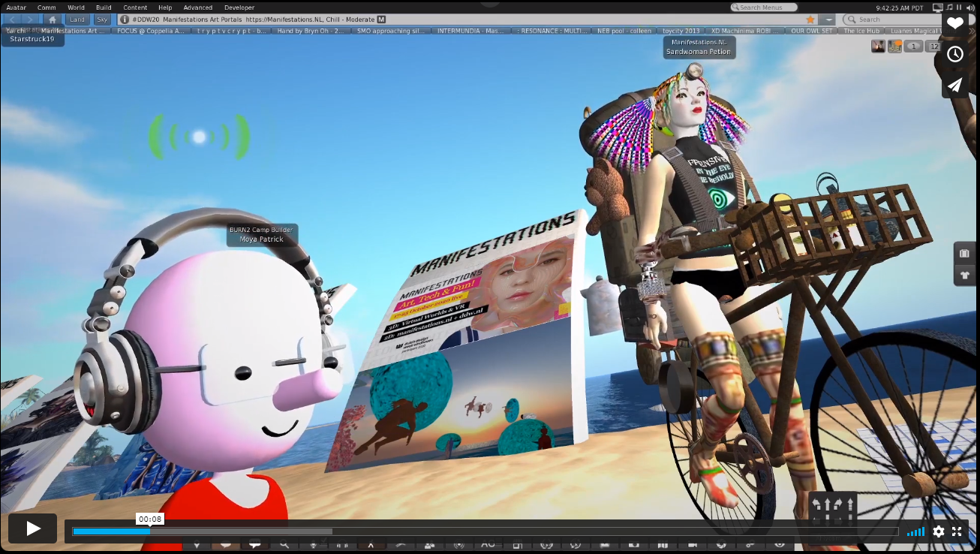Click the Sandwoman Petion name tag
Viewport: 980px width, 554px height.
(x=699, y=47)
